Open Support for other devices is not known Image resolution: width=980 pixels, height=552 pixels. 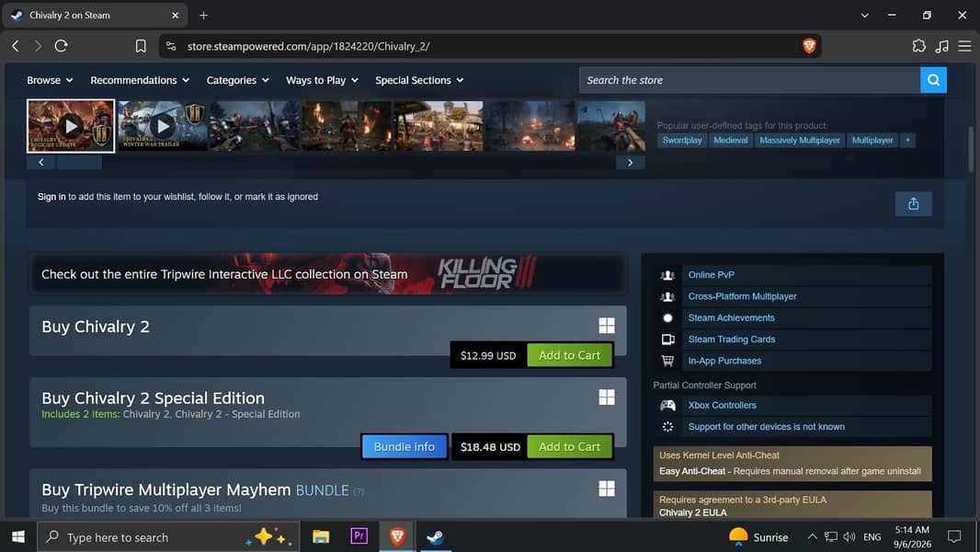click(766, 426)
